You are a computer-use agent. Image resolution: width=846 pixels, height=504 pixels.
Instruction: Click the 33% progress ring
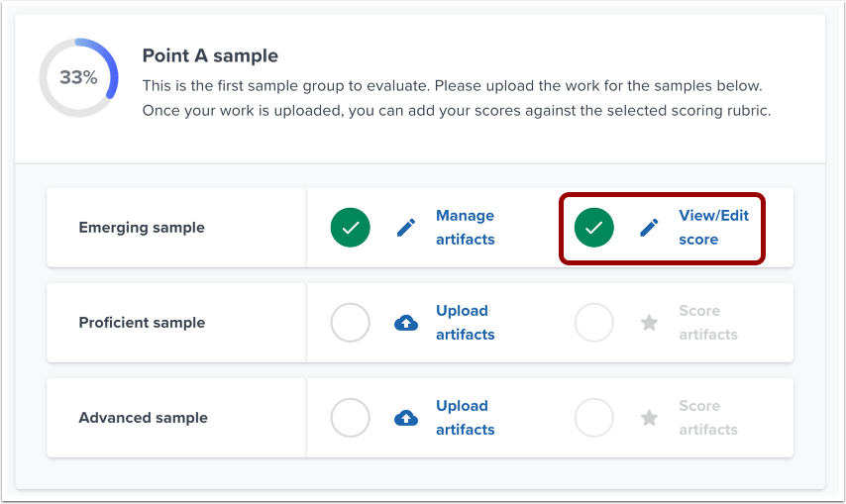pyautogui.click(x=78, y=77)
